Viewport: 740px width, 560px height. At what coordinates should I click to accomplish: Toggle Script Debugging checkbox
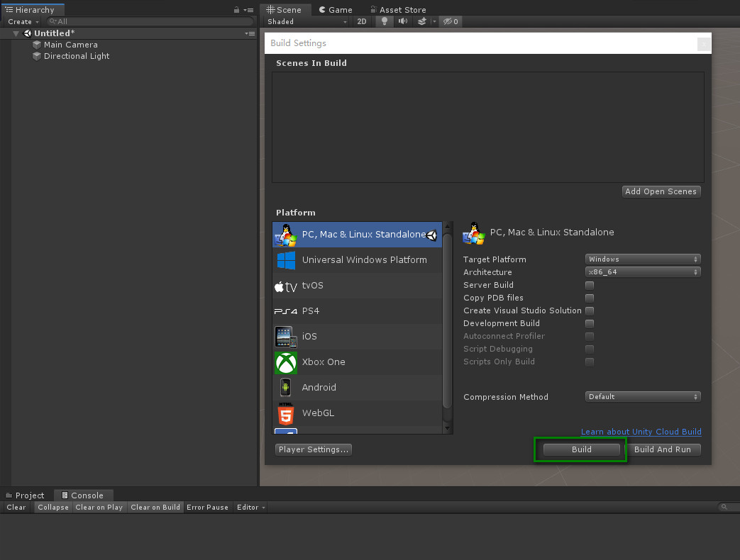pos(590,349)
